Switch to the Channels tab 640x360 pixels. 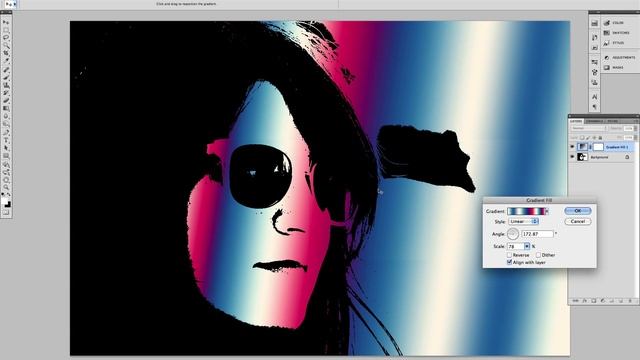tap(594, 121)
